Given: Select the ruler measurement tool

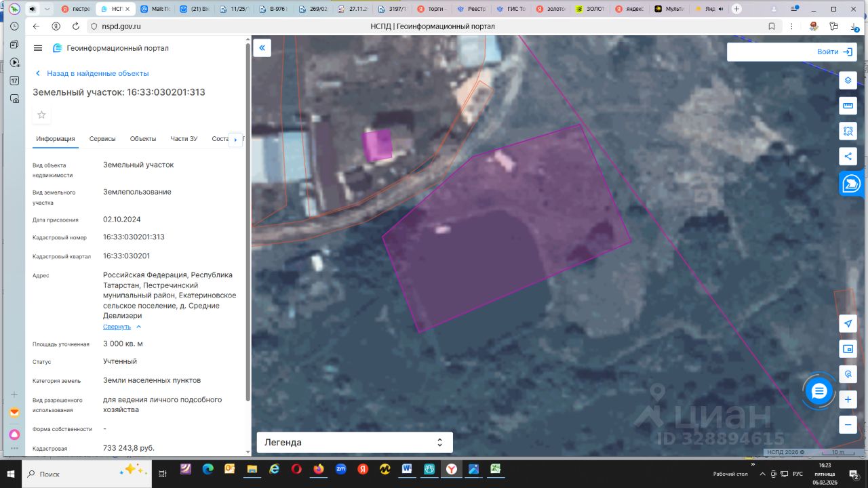Looking at the screenshot, I should tap(848, 106).
